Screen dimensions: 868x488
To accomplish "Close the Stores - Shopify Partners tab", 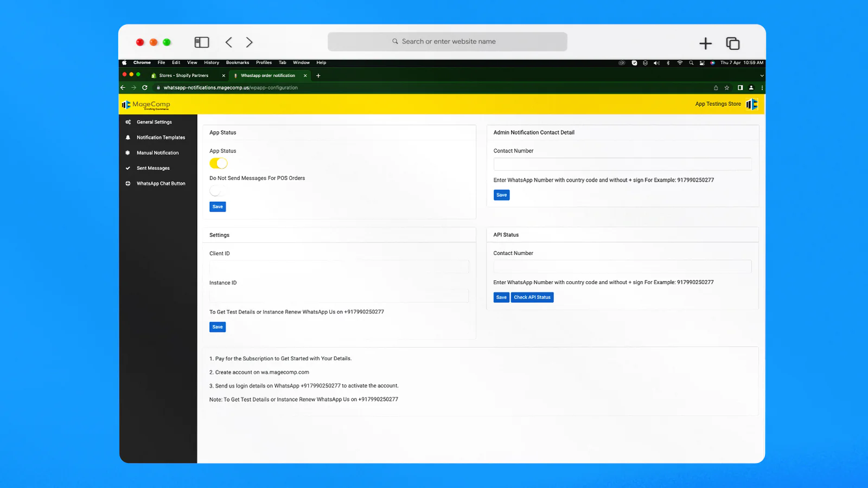I will (x=224, y=75).
